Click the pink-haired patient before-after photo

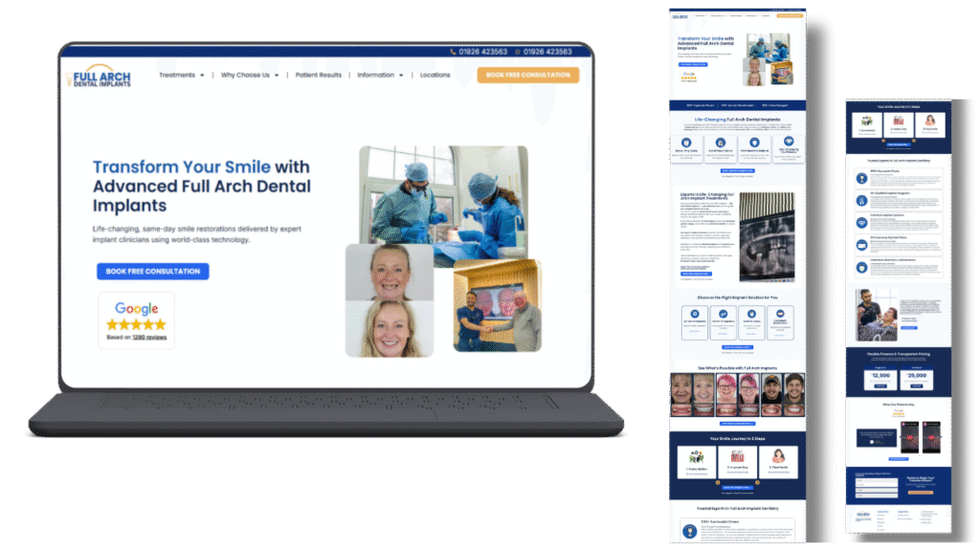pyautogui.click(x=736, y=391)
